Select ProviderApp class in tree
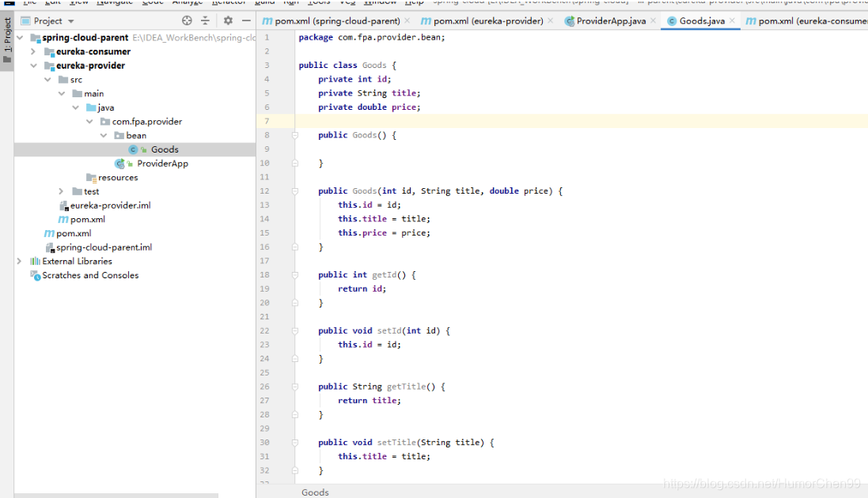Image resolution: width=868 pixels, height=498 pixels. click(x=162, y=163)
